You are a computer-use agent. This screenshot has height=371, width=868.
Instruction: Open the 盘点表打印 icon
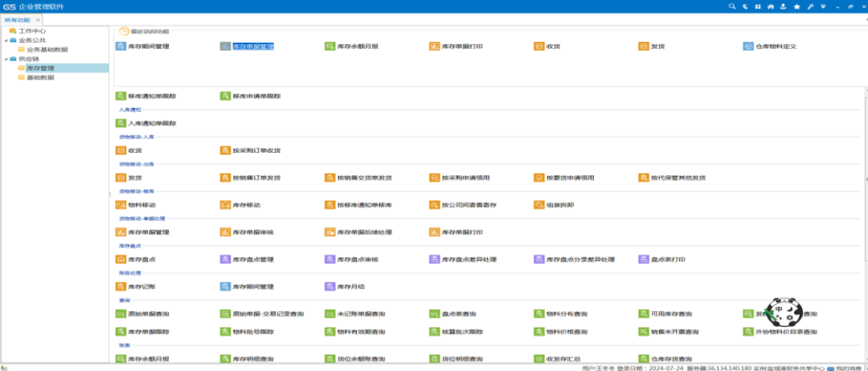(644, 259)
